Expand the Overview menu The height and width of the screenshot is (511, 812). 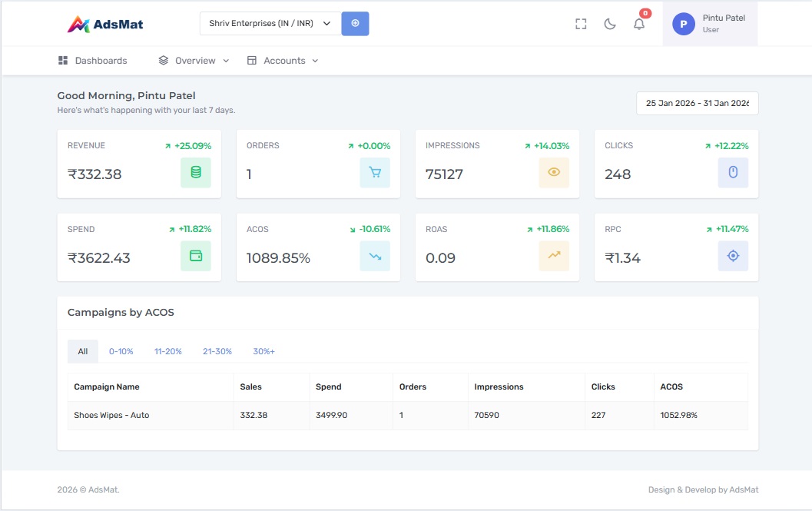192,60
